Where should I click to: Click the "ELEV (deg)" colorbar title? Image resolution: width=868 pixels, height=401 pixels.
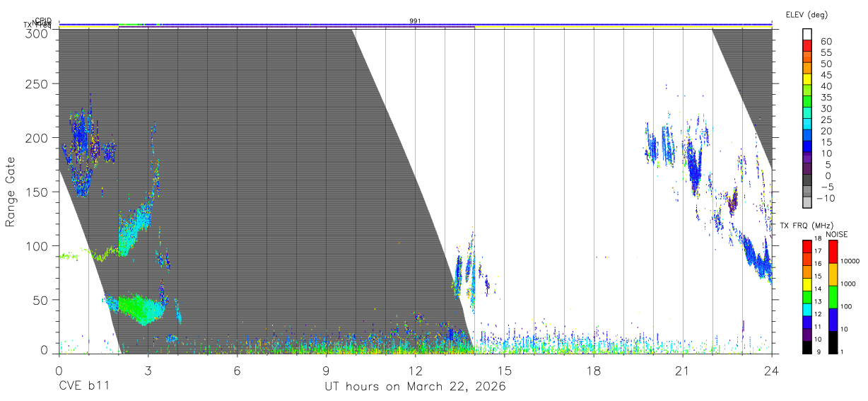807,14
